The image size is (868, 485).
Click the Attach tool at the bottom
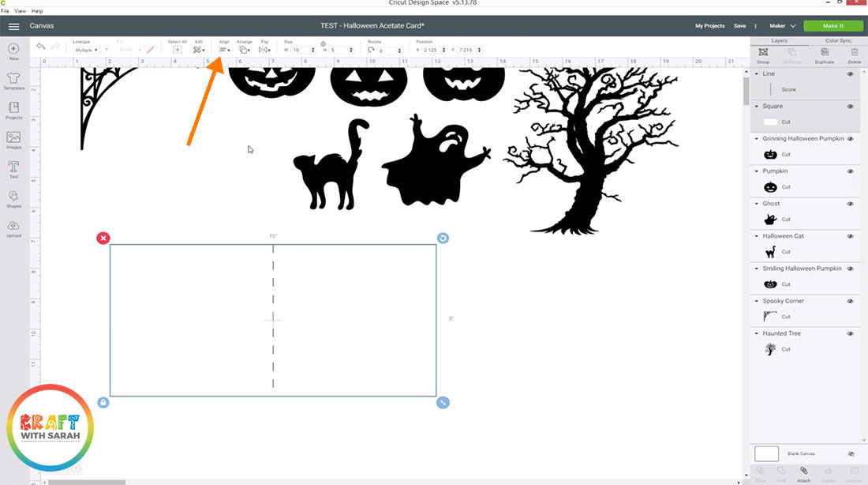(804, 473)
